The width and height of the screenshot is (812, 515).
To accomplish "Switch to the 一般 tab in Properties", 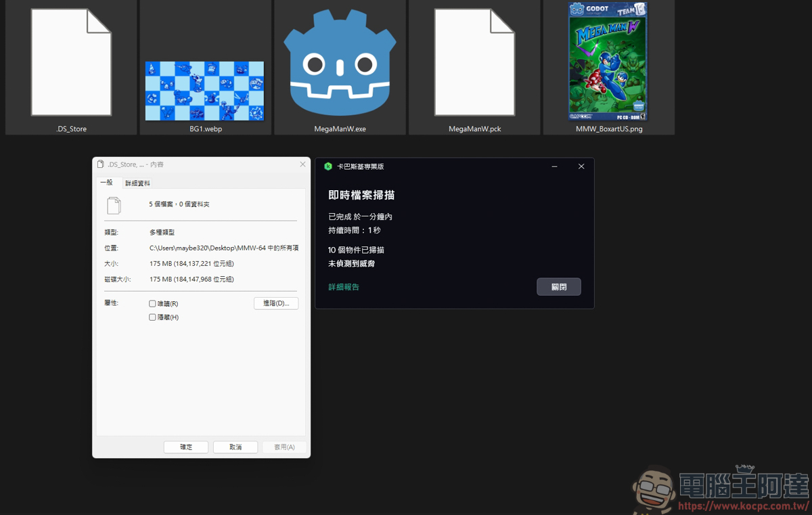I will point(107,183).
